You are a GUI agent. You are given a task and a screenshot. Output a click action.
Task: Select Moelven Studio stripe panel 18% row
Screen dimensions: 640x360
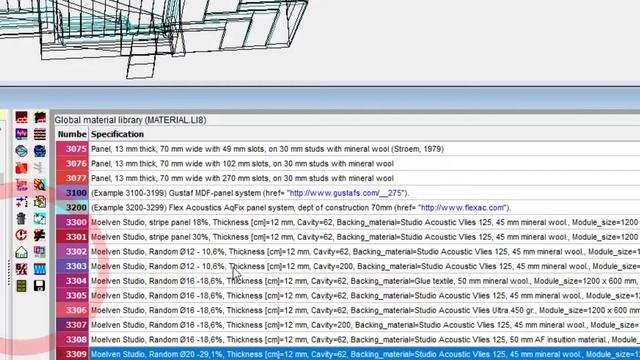348,222
